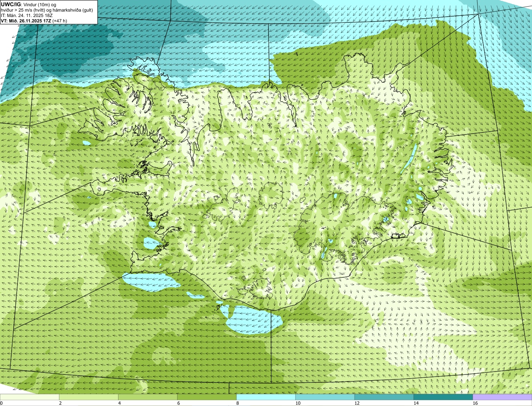Select the 14–16 m/s dark teal legend swatch
532x406 pixels.
coord(443,397)
